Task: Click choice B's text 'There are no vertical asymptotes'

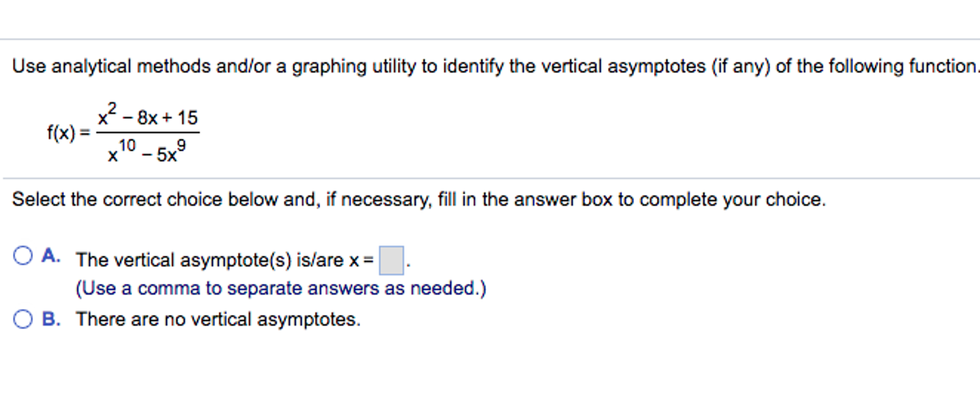Action: (x=218, y=319)
